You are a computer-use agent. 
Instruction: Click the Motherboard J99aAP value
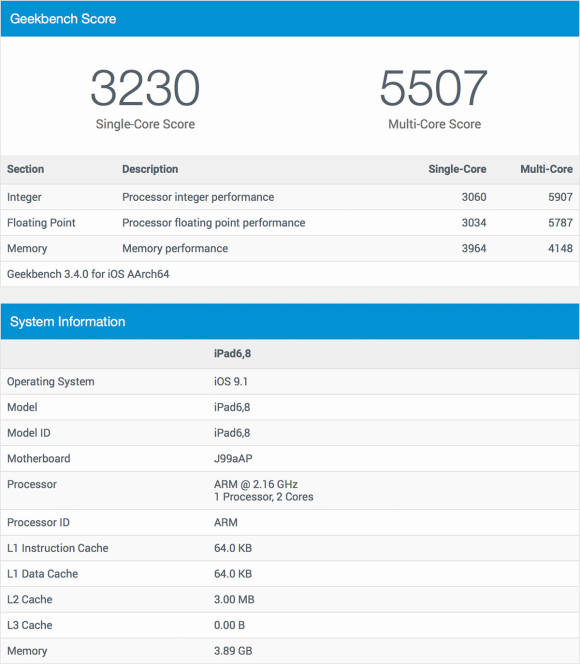tap(233, 459)
